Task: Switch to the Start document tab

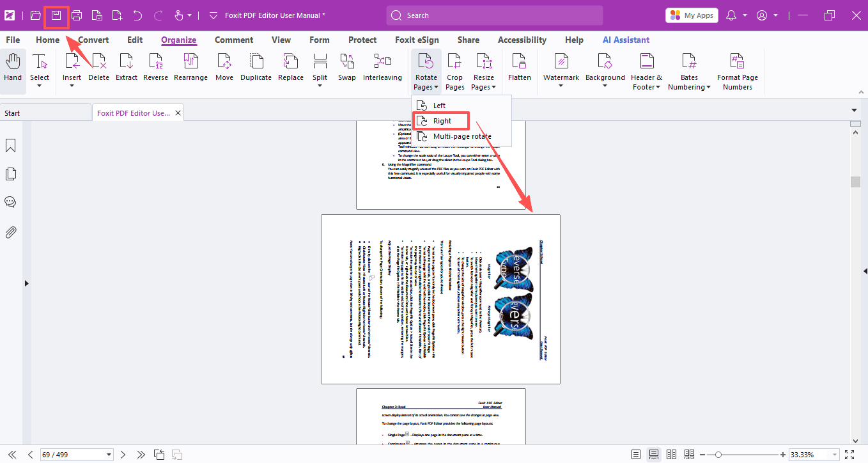Action: tap(45, 113)
